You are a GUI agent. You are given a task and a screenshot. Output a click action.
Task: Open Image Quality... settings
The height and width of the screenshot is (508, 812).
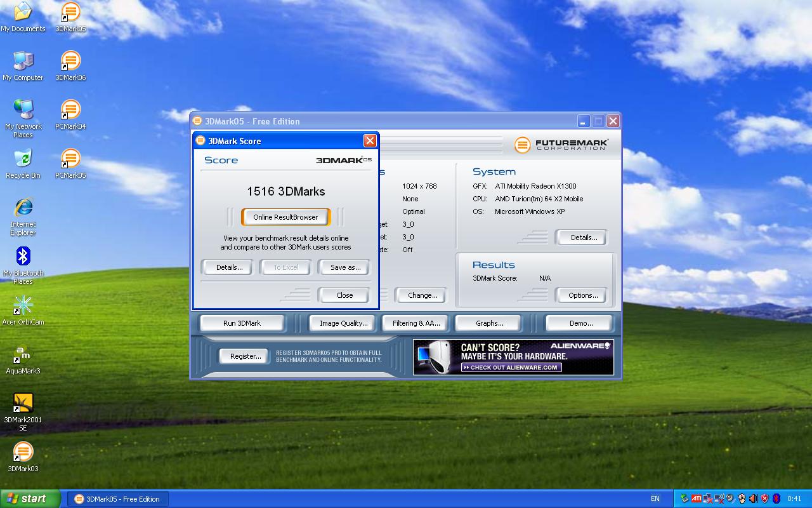coord(343,323)
